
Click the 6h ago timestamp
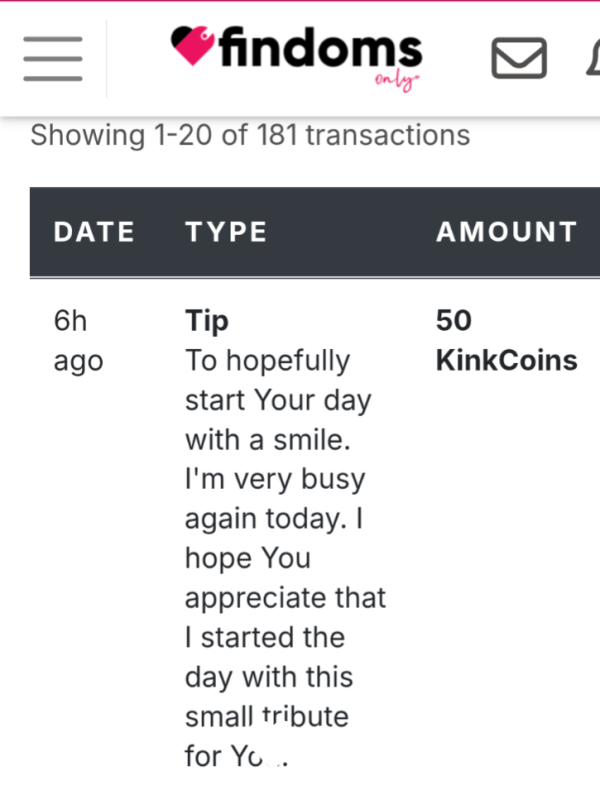click(79, 341)
